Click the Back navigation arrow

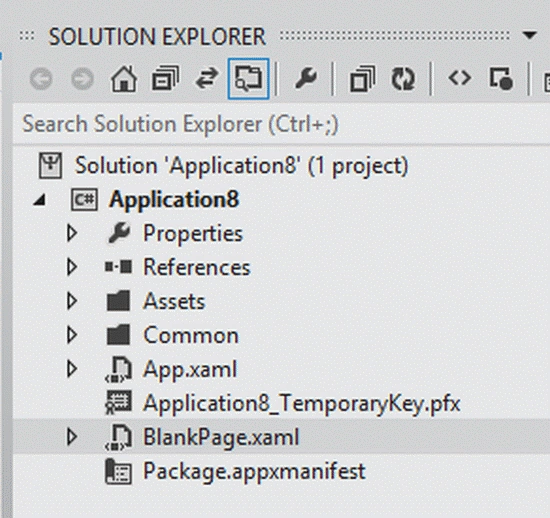click(x=41, y=79)
